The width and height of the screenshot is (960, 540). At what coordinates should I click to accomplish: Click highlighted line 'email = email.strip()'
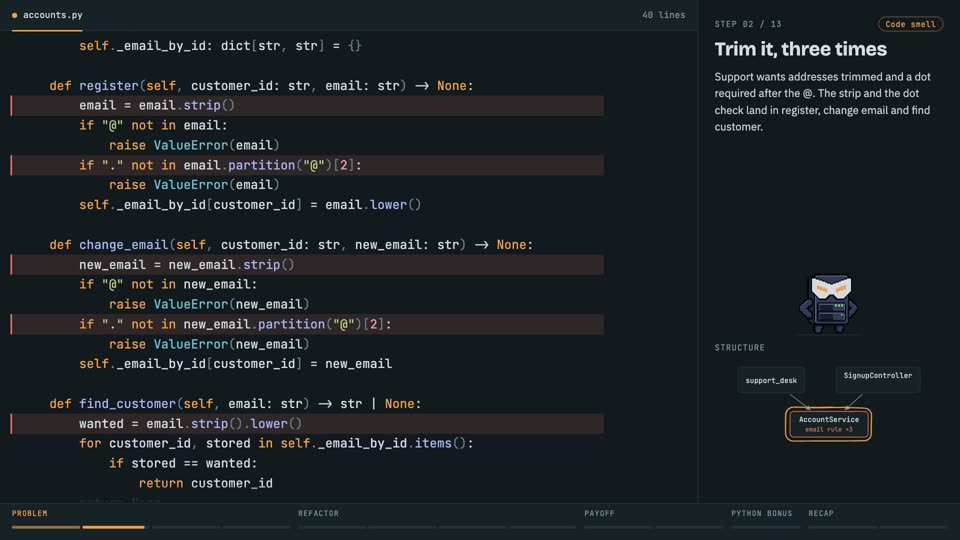307,105
